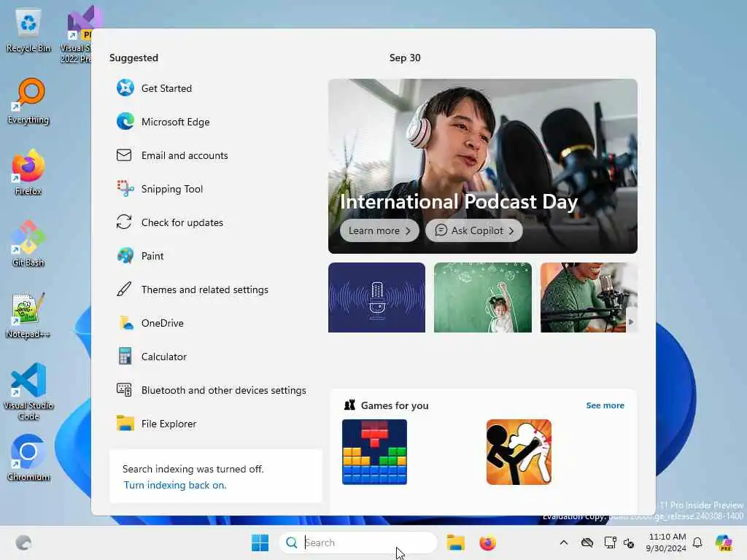This screenshot has width=747, height=560.
Task: Click Learn more on the Podcast Day card
Action: pyautogui.click(x=379, y=230)
